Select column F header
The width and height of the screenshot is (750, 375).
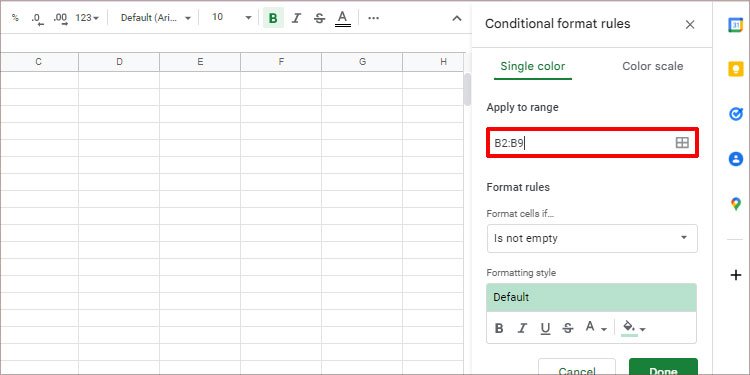(x=281, y=62)
